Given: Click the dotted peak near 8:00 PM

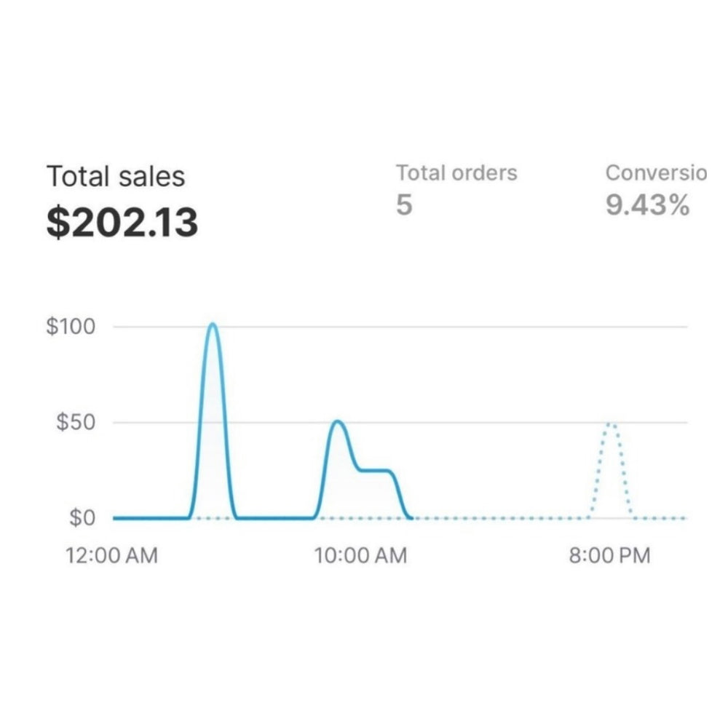Looking at the screenshot, I should pos(612,423).
